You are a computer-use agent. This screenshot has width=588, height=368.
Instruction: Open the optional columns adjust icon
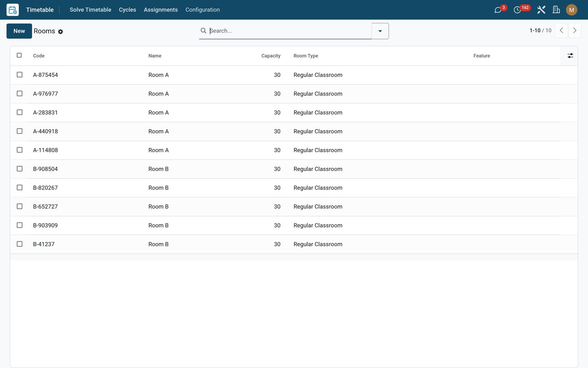(570, 56)
